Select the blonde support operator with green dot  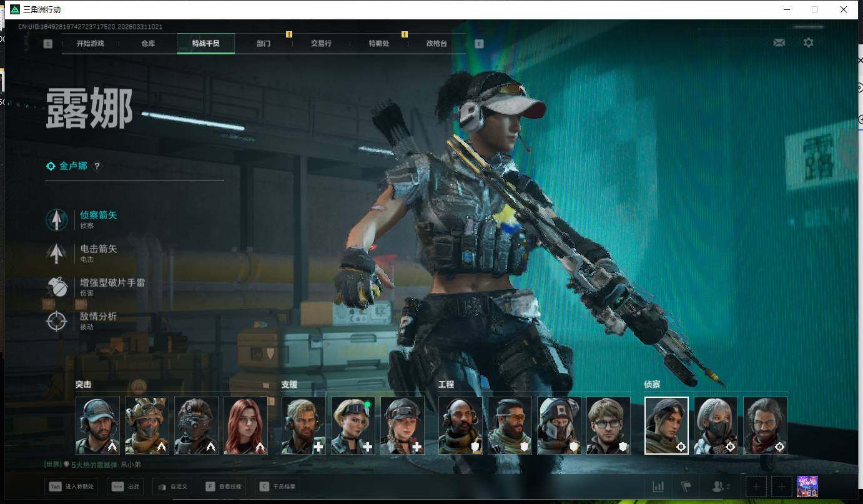coord(353,425)
